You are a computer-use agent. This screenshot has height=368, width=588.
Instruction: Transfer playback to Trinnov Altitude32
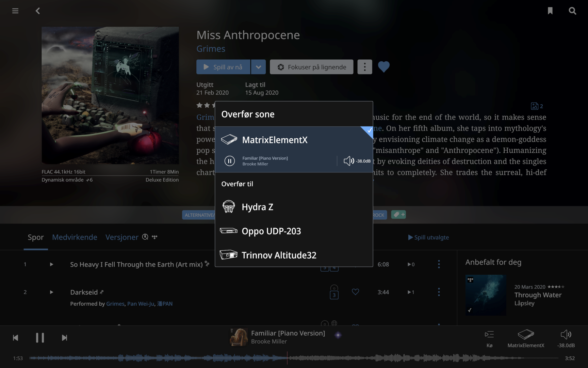[294, 255]
